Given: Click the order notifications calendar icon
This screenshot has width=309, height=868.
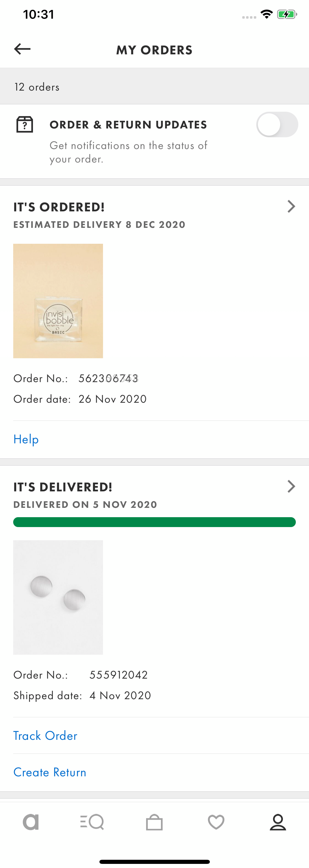Looking at the screenshot, I should click(x=25, y=124).
